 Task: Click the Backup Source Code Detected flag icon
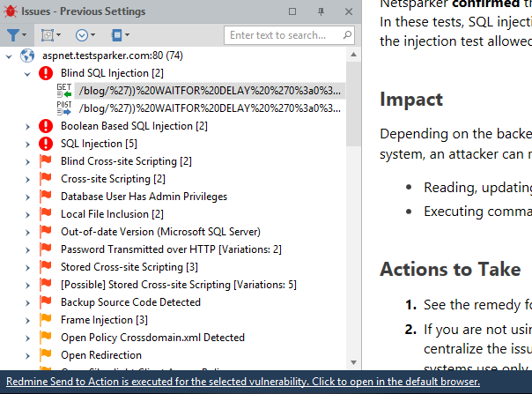(x=46, y=301)
